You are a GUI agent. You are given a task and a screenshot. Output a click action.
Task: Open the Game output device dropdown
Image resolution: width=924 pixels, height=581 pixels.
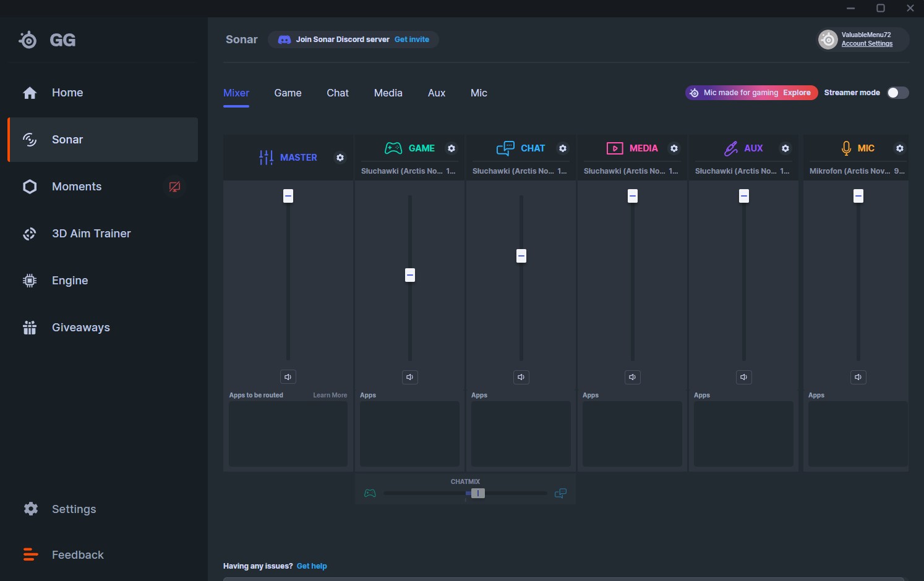409,171
